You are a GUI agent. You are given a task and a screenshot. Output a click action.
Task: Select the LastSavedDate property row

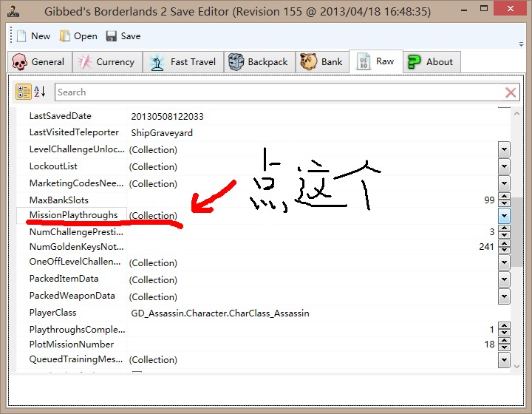pos(263,116)
